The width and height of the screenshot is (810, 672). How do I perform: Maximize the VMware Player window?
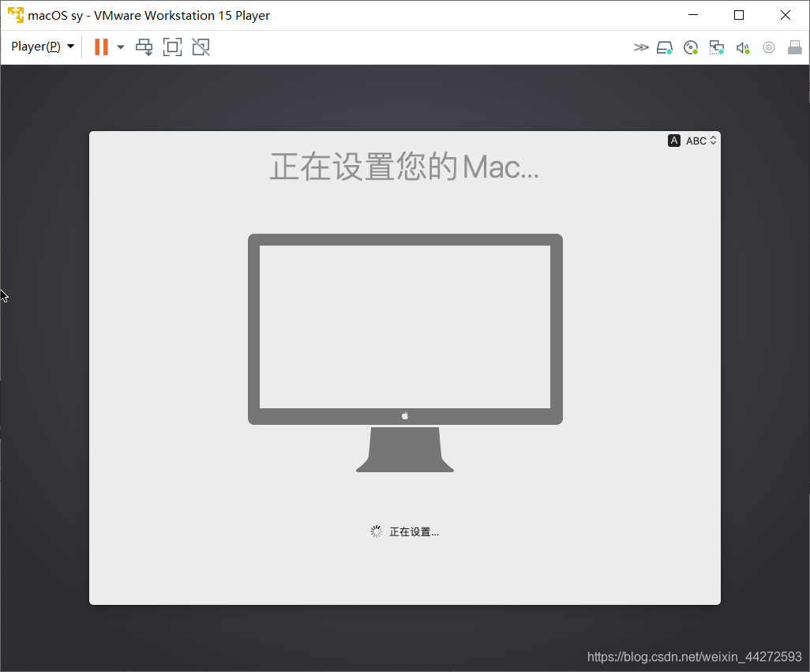click(x=739, y=15)
